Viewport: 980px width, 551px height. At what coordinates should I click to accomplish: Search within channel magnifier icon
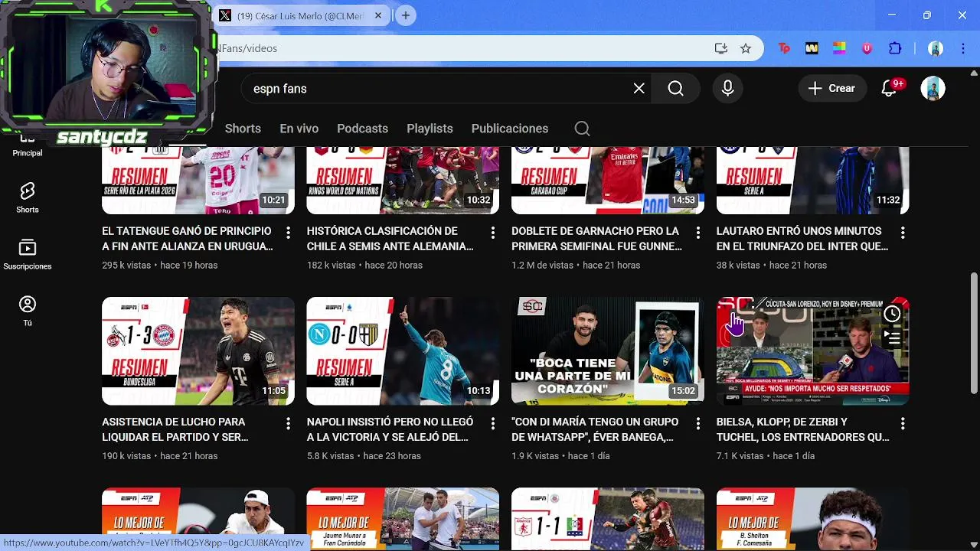pos(582,129)
